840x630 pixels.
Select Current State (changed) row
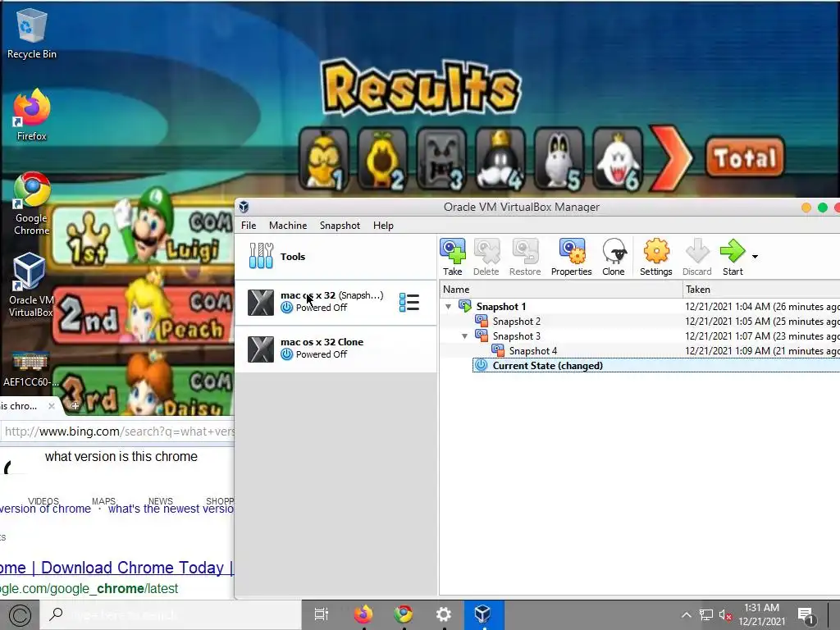click(656, 365)
